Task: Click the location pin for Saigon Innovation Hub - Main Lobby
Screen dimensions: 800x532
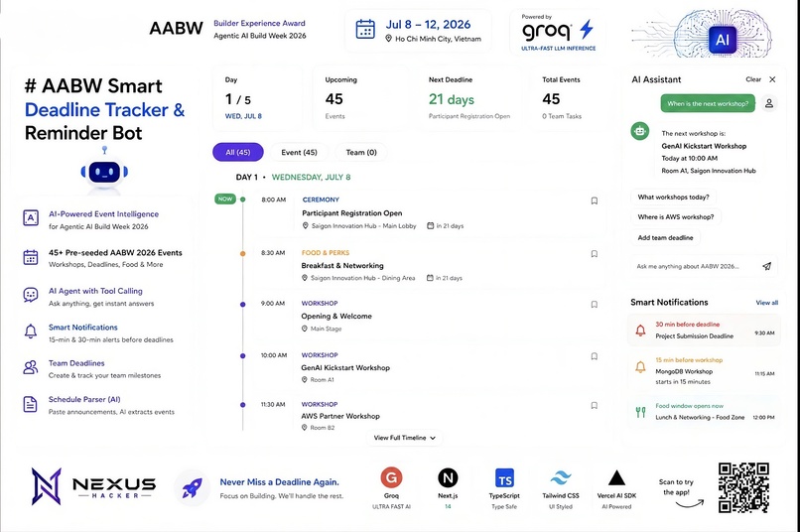Action: pyautogui.click(x=306, y=225)
